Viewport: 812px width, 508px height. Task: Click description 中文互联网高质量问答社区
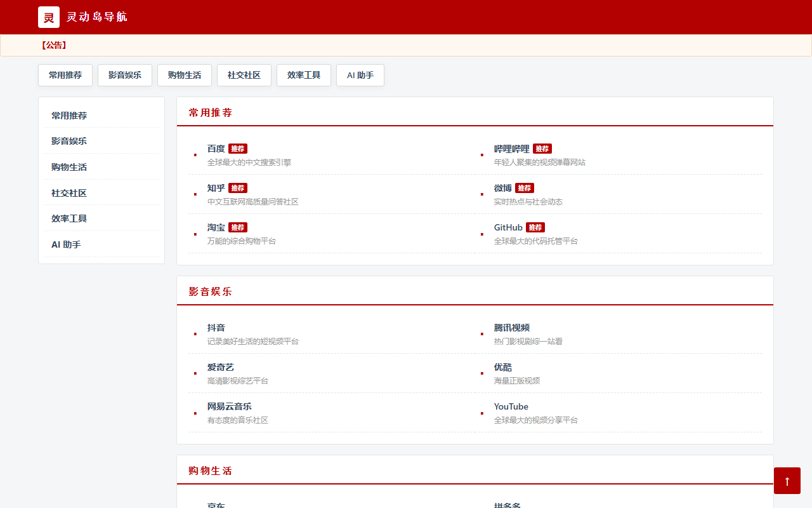(x=253, y=202)
